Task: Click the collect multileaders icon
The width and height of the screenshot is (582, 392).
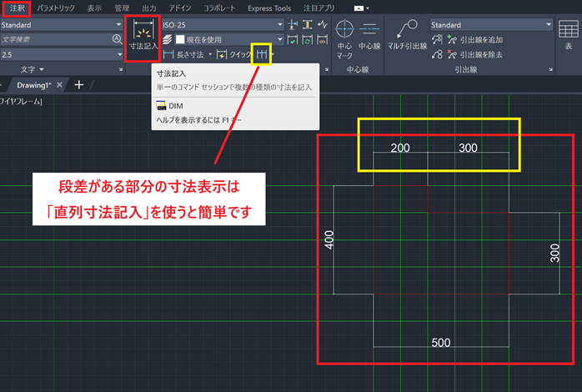Action: 437,54
